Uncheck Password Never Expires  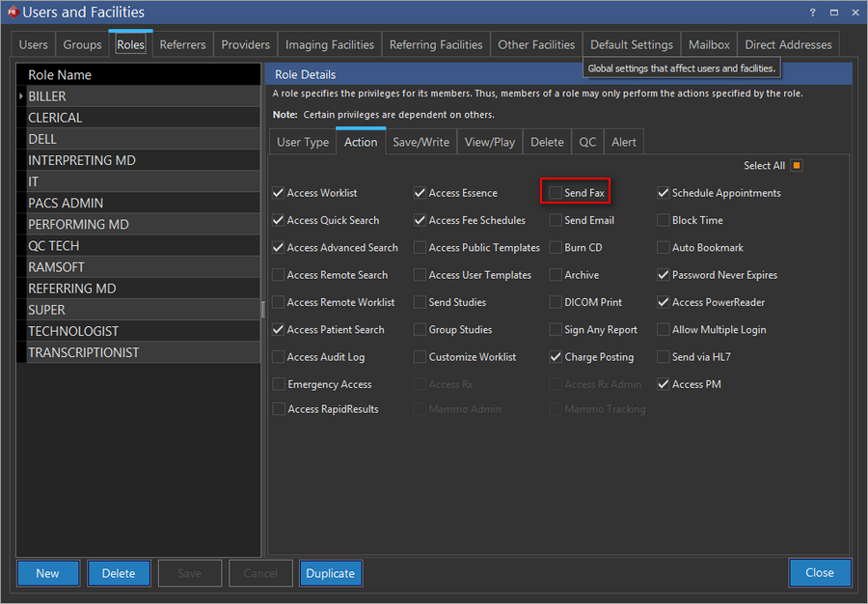point(664,275)
